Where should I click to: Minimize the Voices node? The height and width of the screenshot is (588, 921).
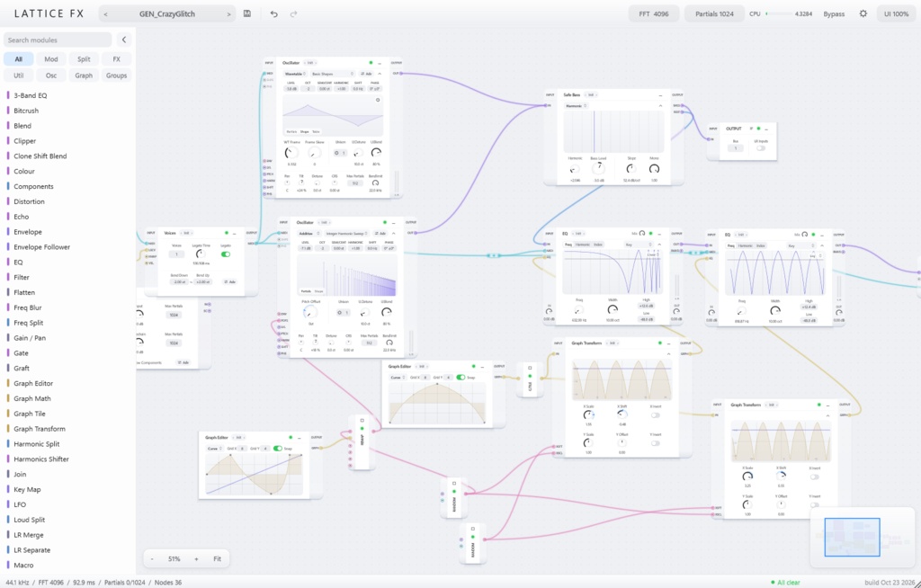tap(235, 233)
